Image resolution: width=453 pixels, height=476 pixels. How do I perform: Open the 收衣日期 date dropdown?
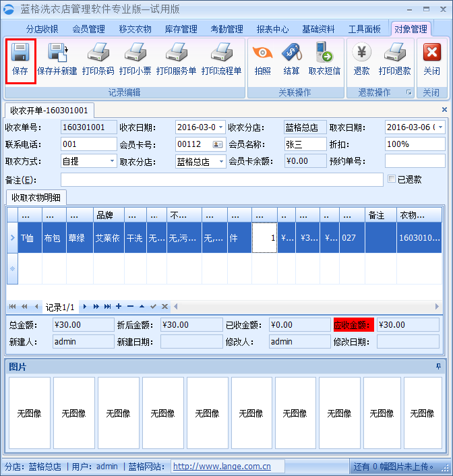pos(220,127)
